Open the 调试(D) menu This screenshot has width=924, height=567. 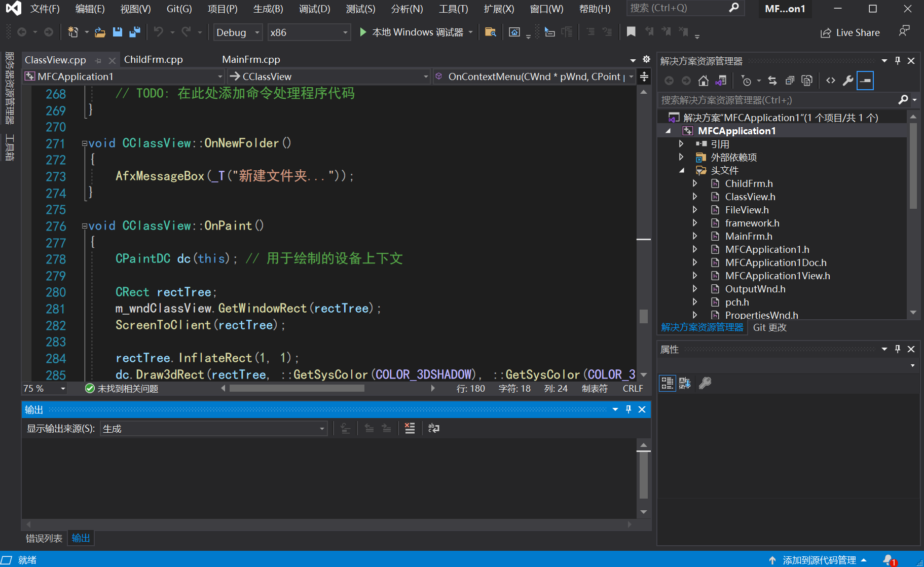(x=314, y=9)
